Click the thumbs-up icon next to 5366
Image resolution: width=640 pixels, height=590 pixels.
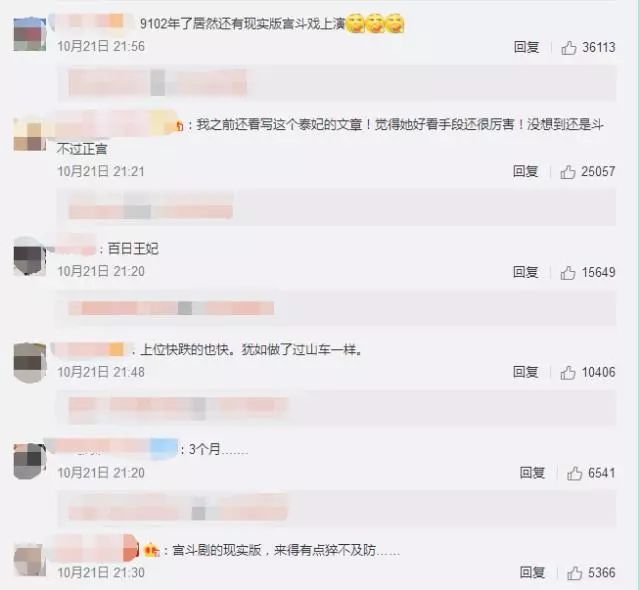574,573
